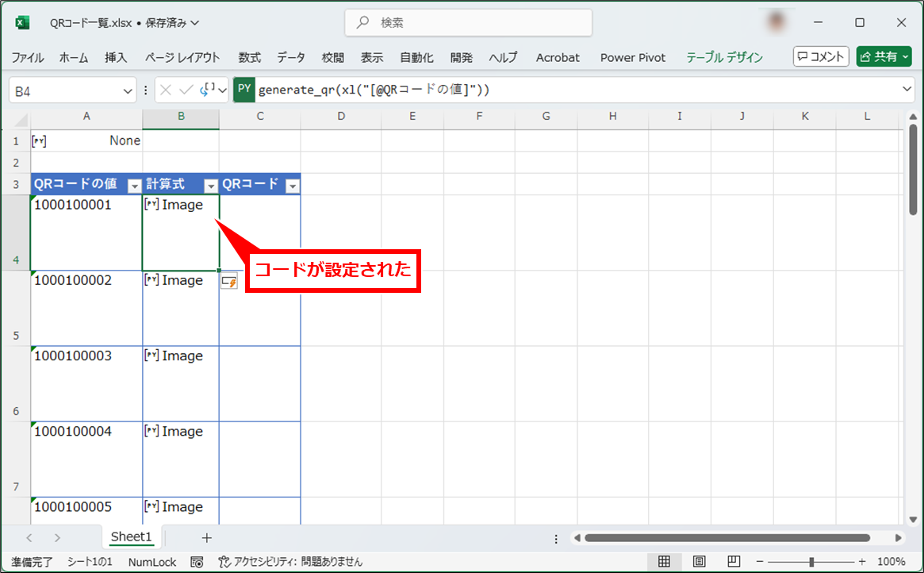Click the formula bar options dots
Image resolution: width=924 pixels, height=573 pixels.
(146, 90)
